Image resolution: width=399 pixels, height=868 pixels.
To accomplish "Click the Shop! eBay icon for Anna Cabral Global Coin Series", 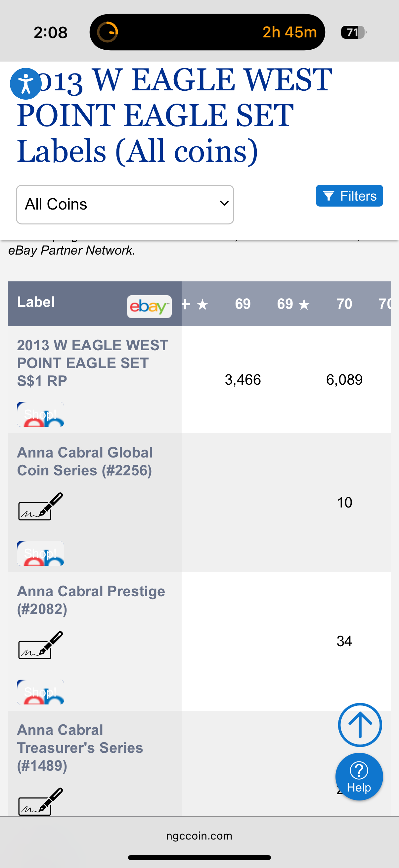I will click(x=40, y=553).
